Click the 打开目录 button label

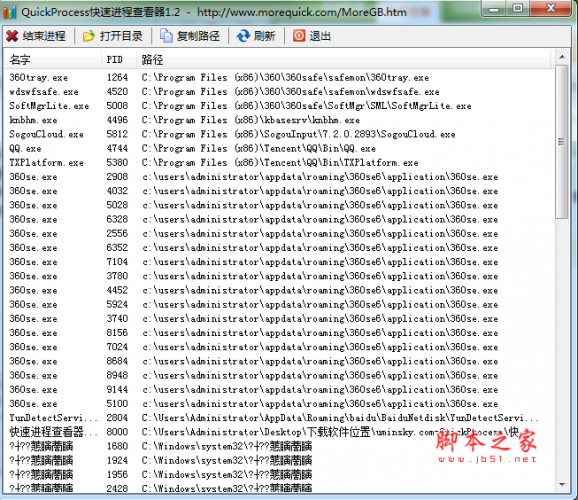(121, 36)
